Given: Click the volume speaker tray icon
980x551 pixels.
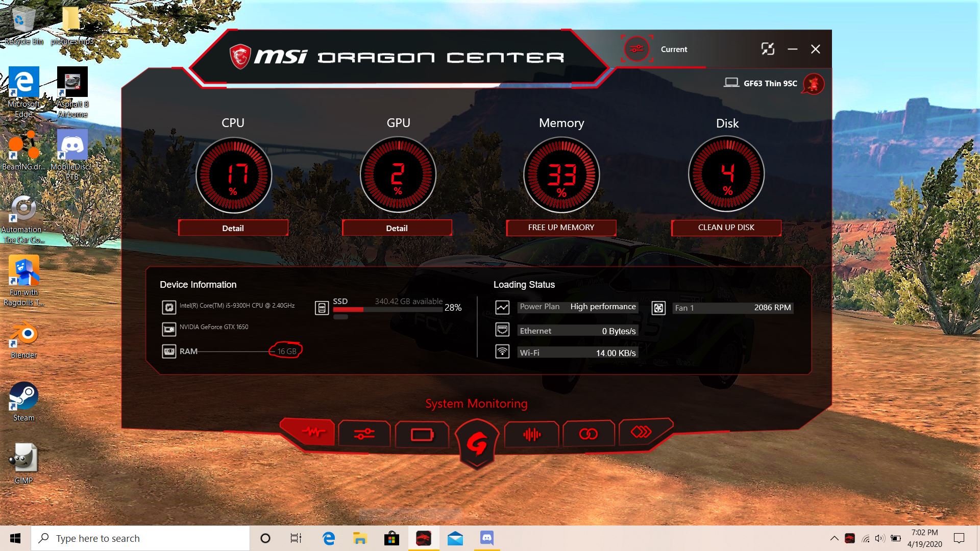Looking at the screenshot, I should (x=880, y=538).
